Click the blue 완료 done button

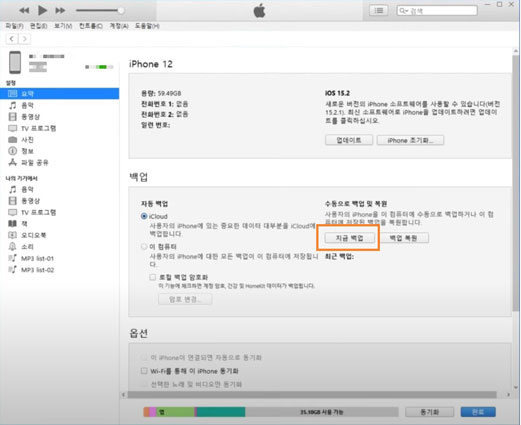478,412
